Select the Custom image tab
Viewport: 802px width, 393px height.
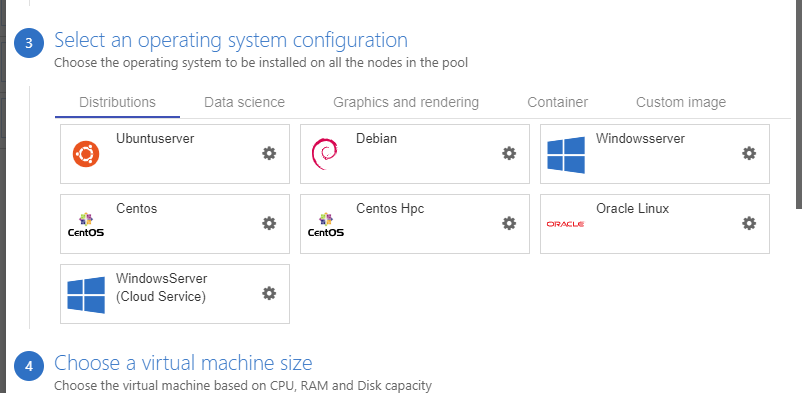click(x=681, y=102)
